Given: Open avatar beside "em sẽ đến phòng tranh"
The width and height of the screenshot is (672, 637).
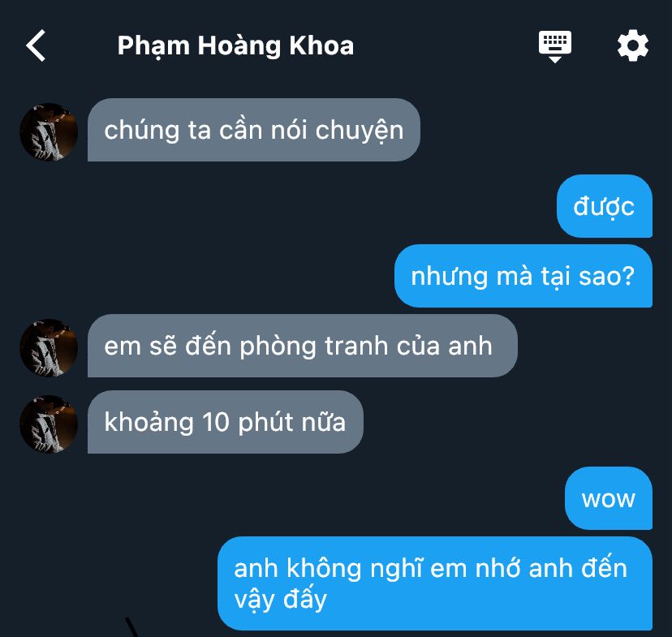Looking at the screenshot, I should coord(49,348).
